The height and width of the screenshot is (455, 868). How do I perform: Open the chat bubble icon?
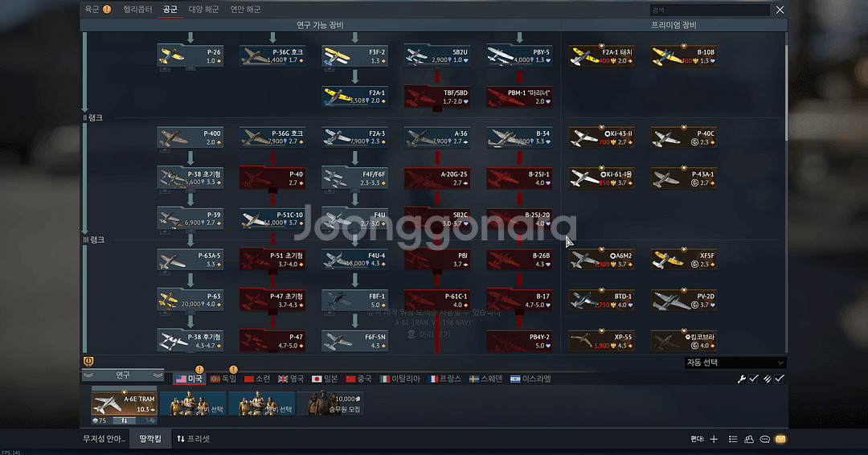[x=764, y=439]
